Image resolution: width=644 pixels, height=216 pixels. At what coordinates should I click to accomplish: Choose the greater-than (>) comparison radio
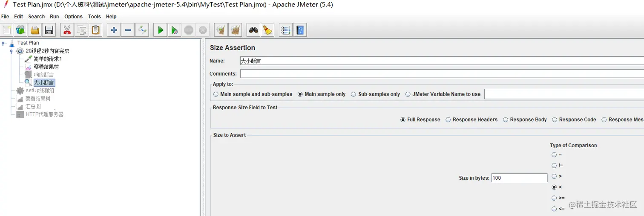[x=554, y=176]
